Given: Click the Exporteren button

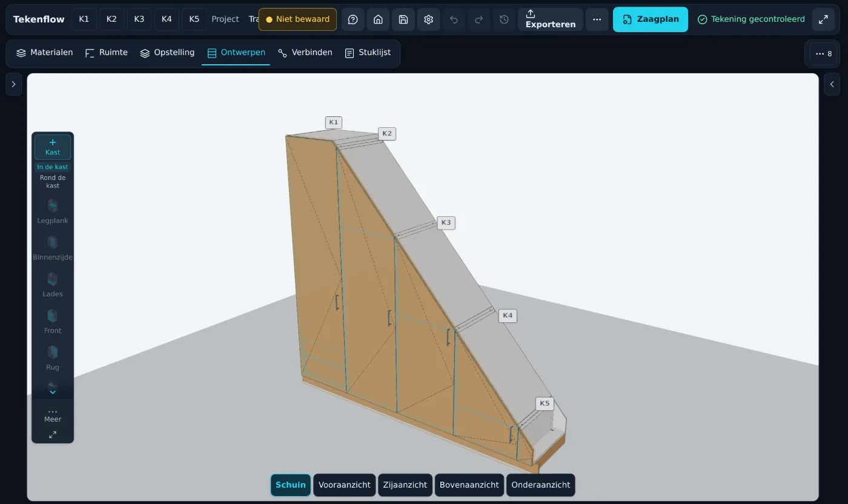Looking at the screenshot, I should [551, 19].
